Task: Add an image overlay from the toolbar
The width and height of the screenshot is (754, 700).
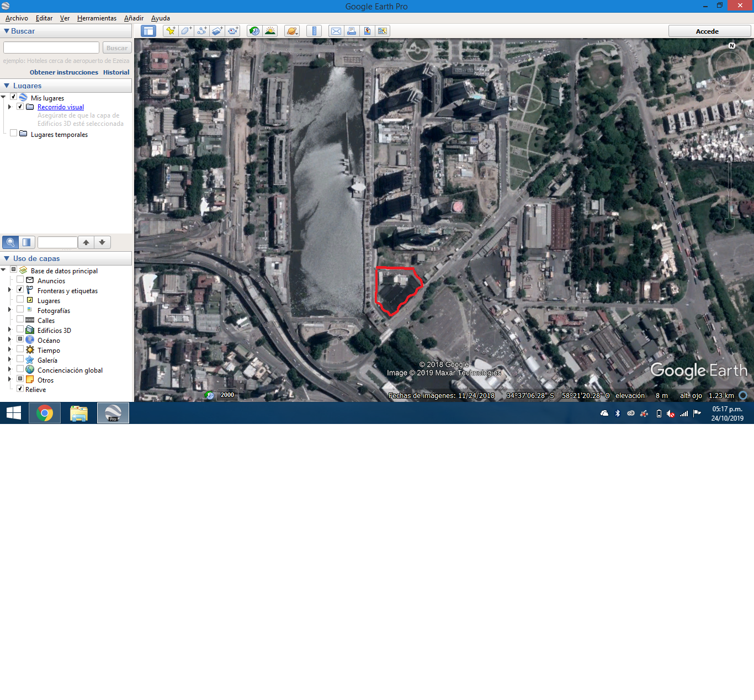Action: coord(217,31)
